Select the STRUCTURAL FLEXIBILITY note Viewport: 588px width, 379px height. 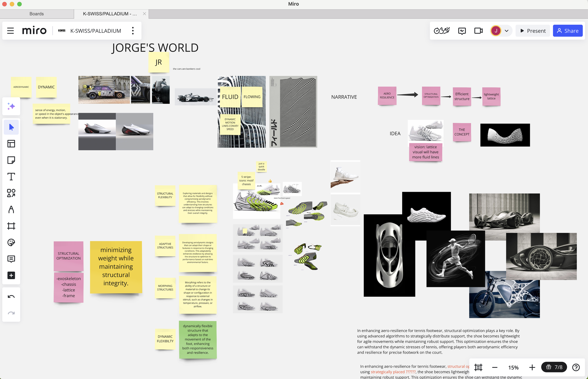coord(165,196)
